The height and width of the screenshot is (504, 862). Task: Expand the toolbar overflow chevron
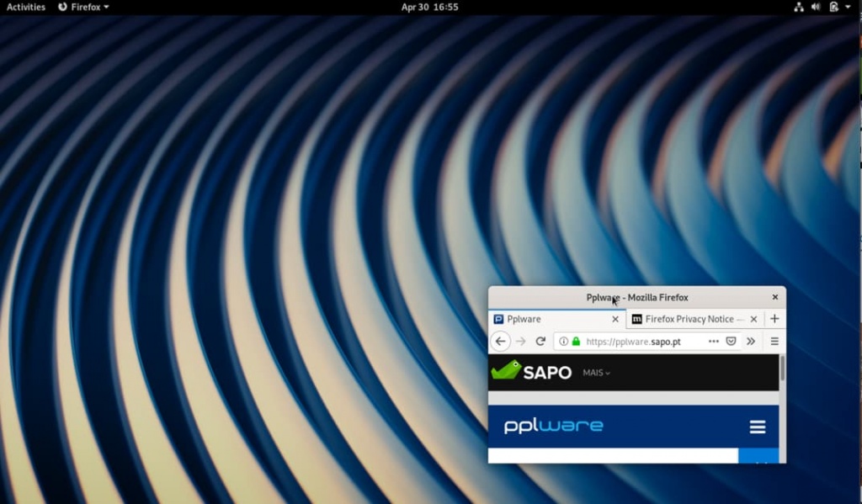pyautogui.click(x=751, y=342)
